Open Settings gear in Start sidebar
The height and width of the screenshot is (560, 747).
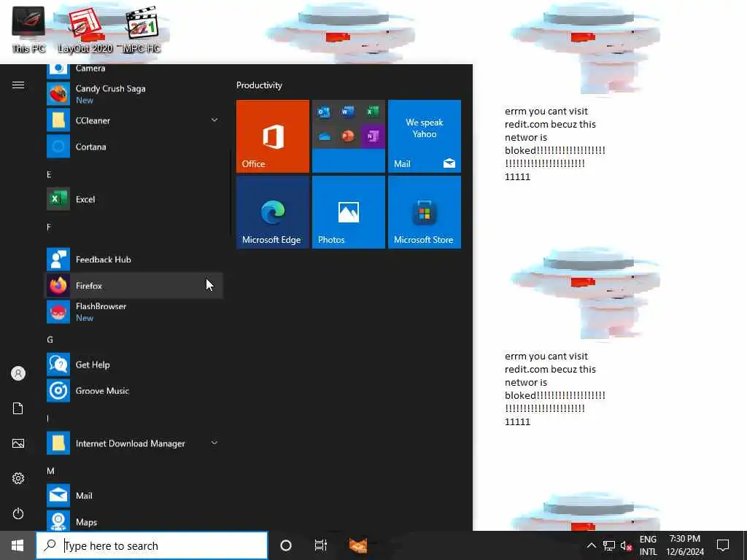[18, 478]
